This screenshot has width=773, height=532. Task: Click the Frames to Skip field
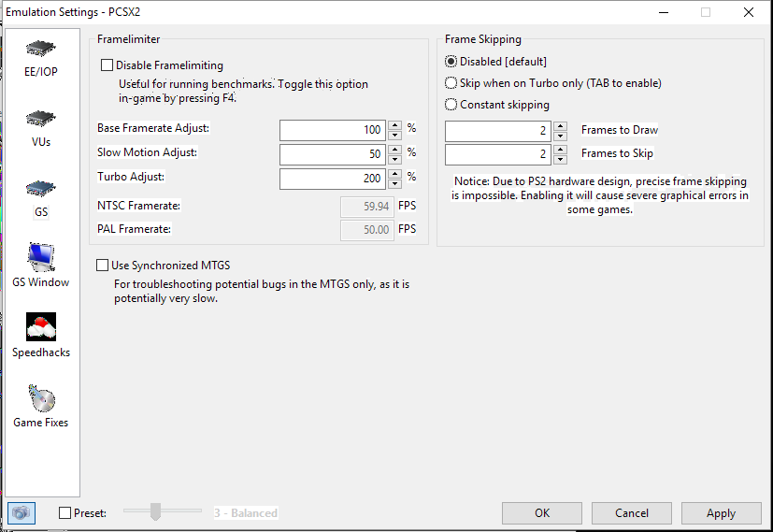pyautogui.click(x=498, y=155)
